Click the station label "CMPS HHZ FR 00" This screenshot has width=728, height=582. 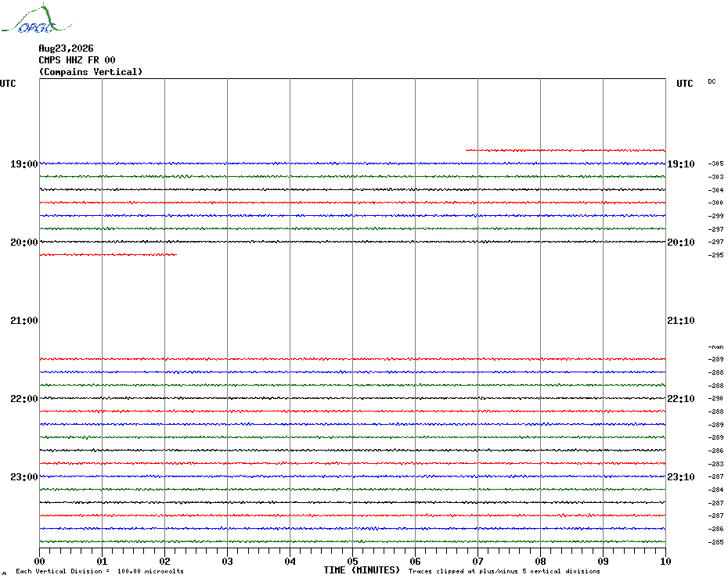77,60
